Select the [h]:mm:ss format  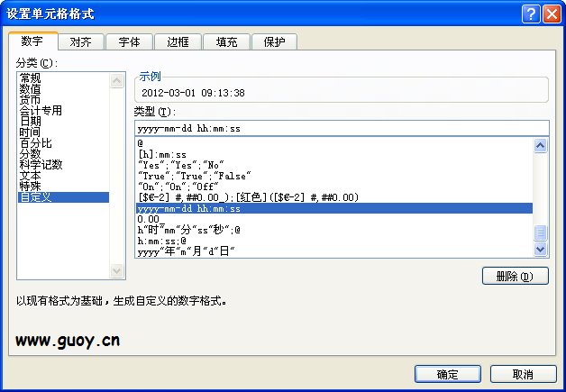coord(334,154)
